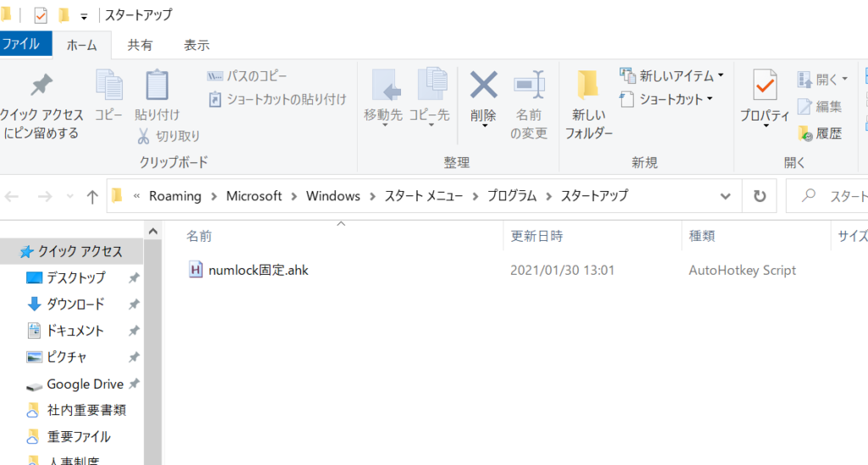Go up one folder level
Viewport: 868px width, 465px height.
click(92, 196)
